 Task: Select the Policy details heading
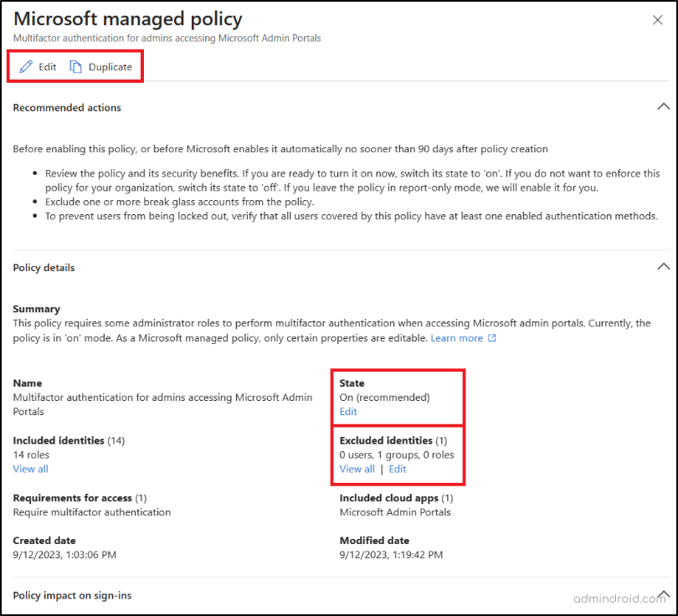coord(44,268)
